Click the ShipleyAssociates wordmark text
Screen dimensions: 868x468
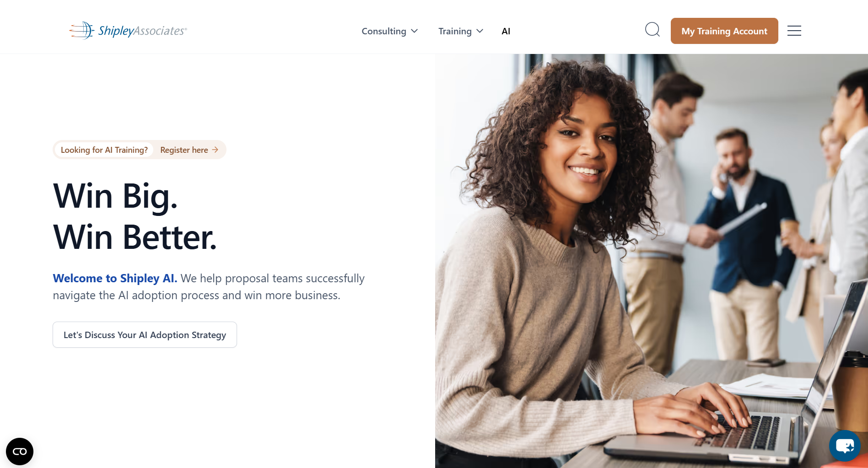pos(142,31)
